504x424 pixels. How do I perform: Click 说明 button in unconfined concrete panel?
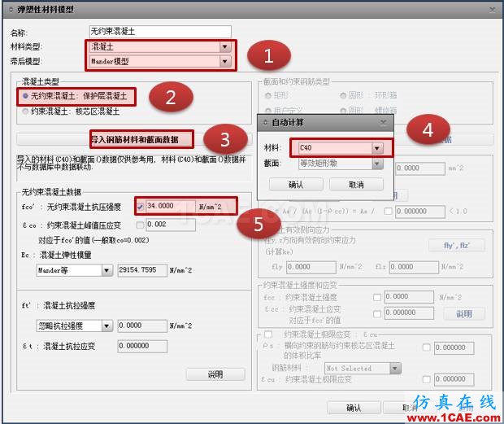[215, 374]
